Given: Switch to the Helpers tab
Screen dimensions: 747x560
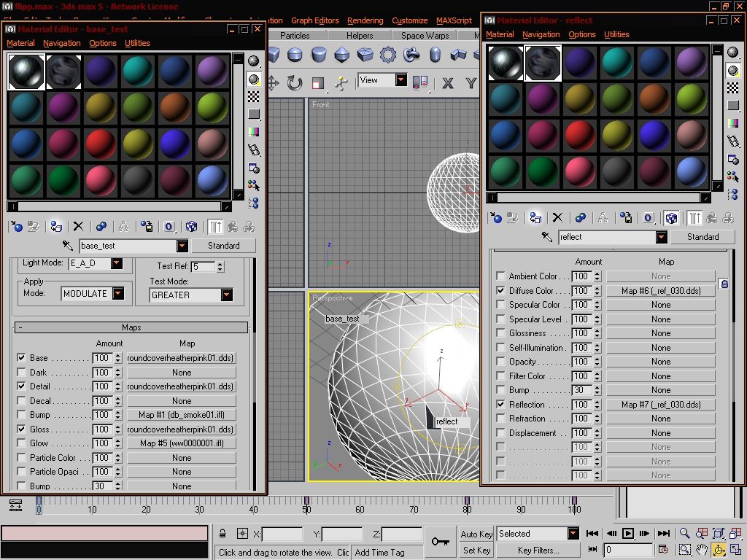Looking at the screenshot, I should tap(360, 36).
